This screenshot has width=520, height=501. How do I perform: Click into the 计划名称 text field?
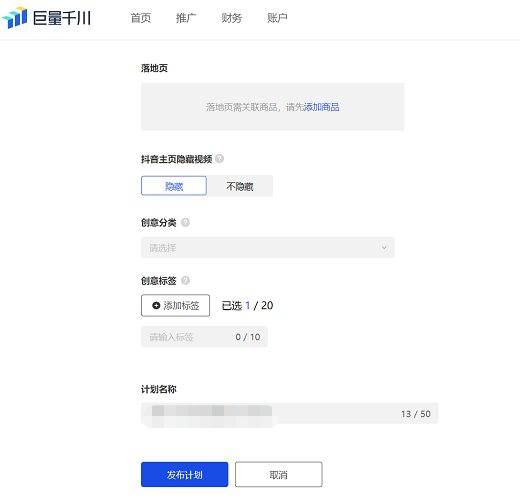pyautogui.click(x=290, y=414)
